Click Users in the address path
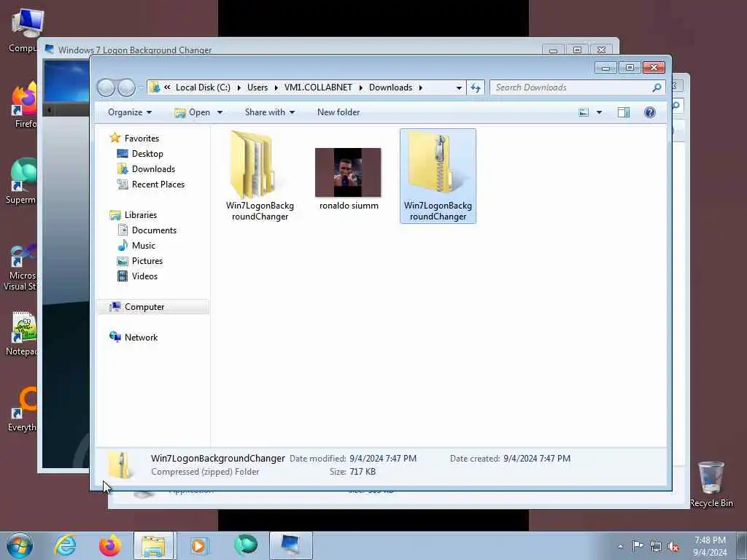This screenshot has width=747, height=560. [258, 87]
